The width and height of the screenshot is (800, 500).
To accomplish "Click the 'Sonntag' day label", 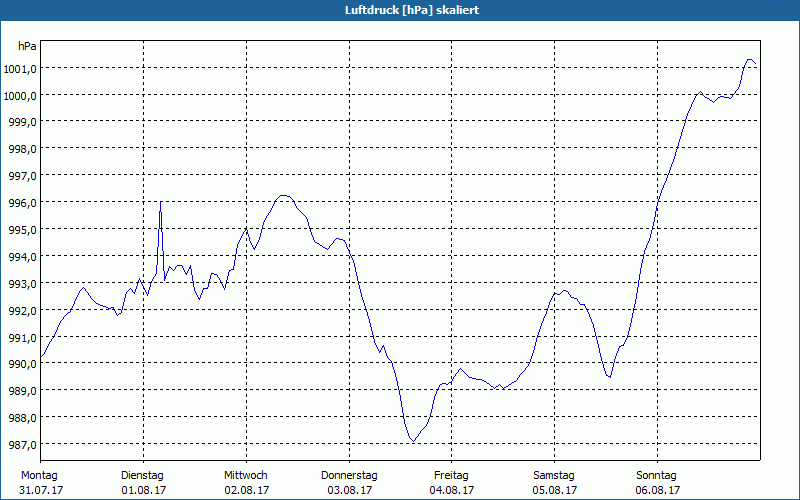I will (x=657, y=475).
